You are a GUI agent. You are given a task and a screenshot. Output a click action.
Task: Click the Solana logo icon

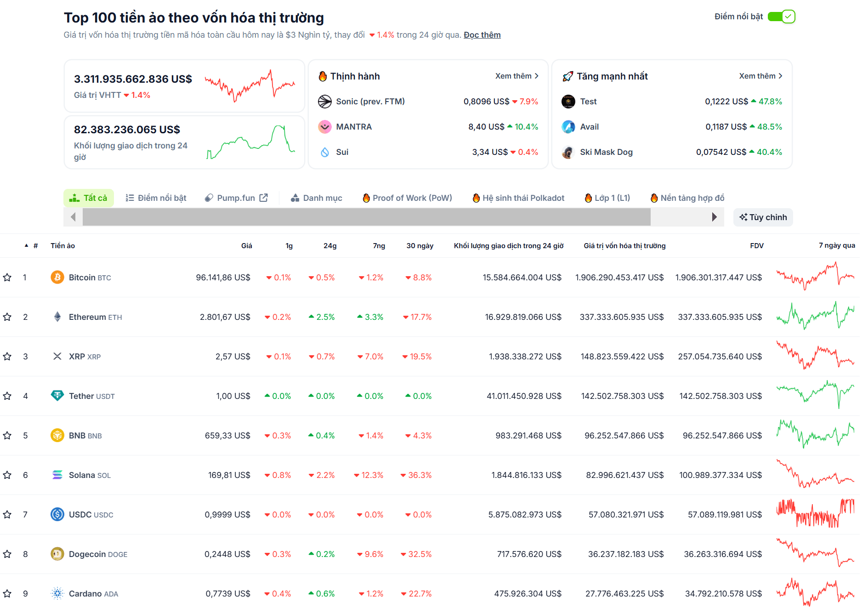click(x=57, y=475)
